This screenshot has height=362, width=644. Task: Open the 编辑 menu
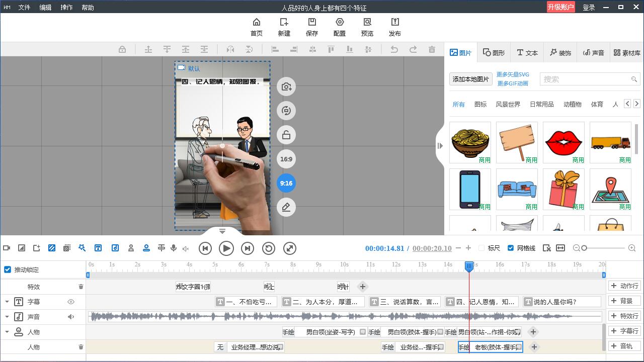coord(45,7)
